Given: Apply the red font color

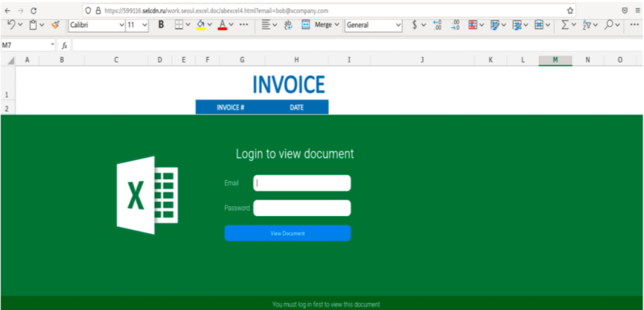Looking at the screenshot, I should click(222, 25).
